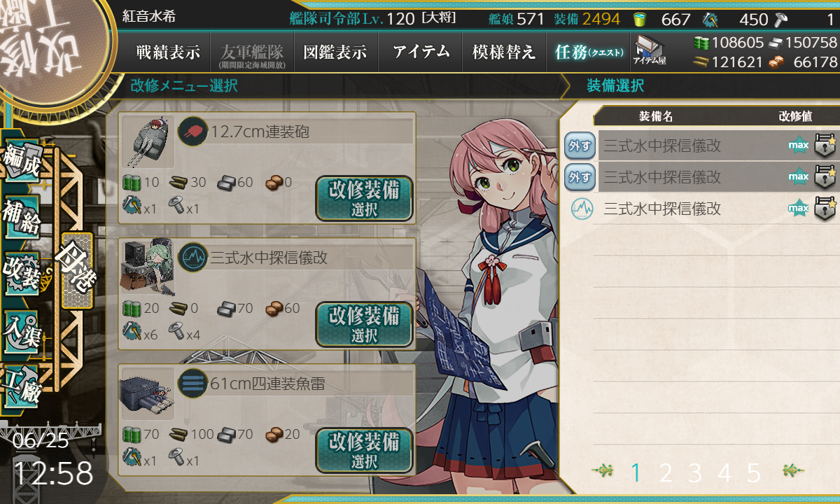Go to equipment list page 2
This screenshot has width=840, height=504.
tap(665, 473)
